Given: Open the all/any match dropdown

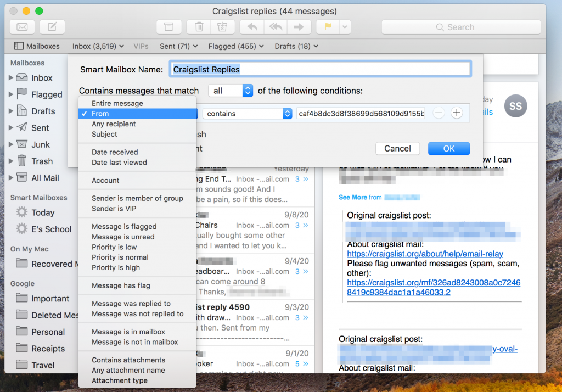Looking at the screenshot, I should pos(231,91).
